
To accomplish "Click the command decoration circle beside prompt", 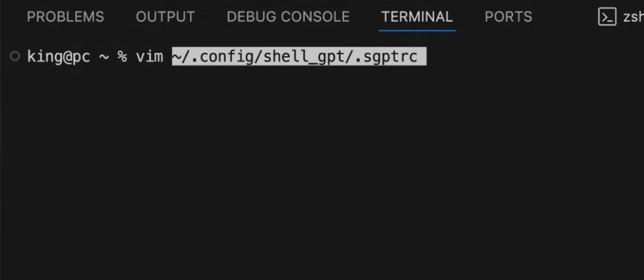I will 15,57.
